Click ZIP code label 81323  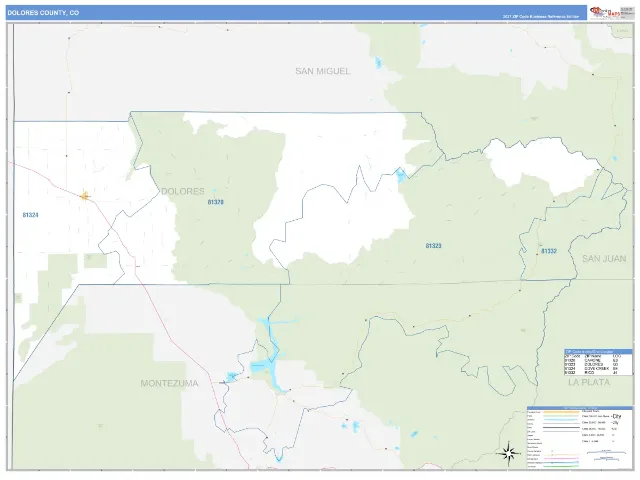point(433,246)
